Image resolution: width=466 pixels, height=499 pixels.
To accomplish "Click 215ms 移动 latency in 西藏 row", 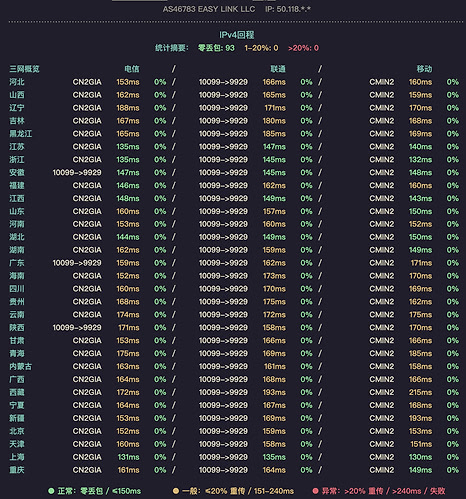I will (421, 392).
